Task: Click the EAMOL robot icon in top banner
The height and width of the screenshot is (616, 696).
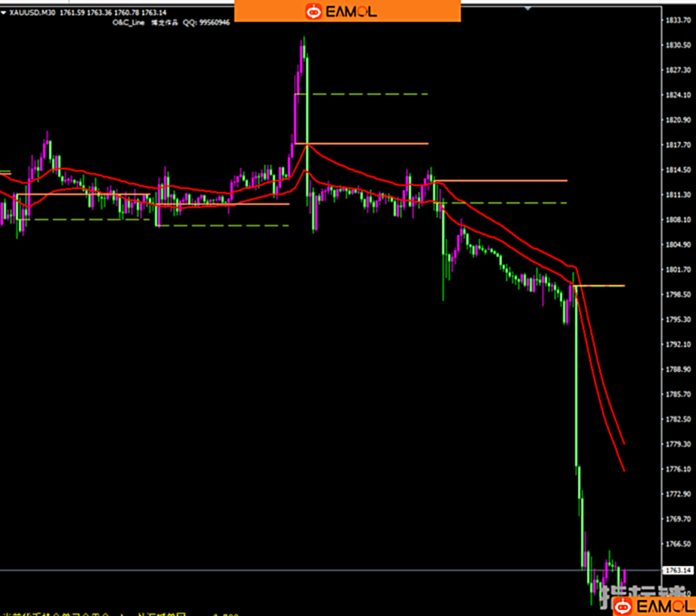Action: point(314,11)
